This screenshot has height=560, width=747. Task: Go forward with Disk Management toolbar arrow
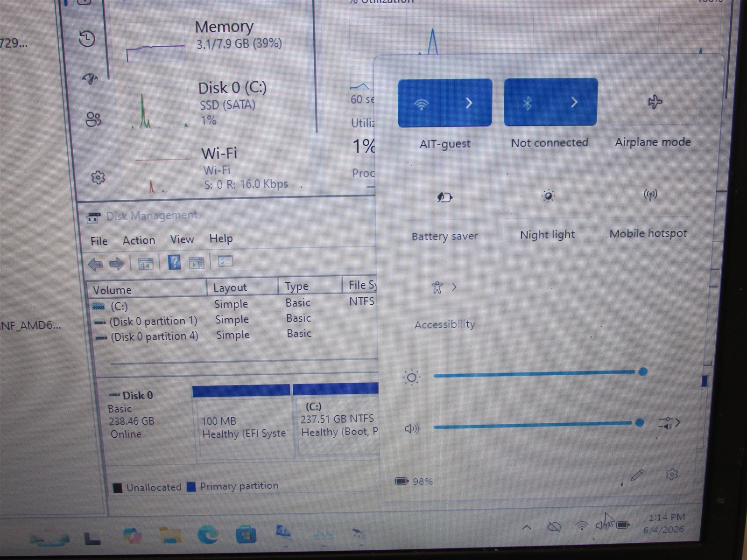point(116,264)
